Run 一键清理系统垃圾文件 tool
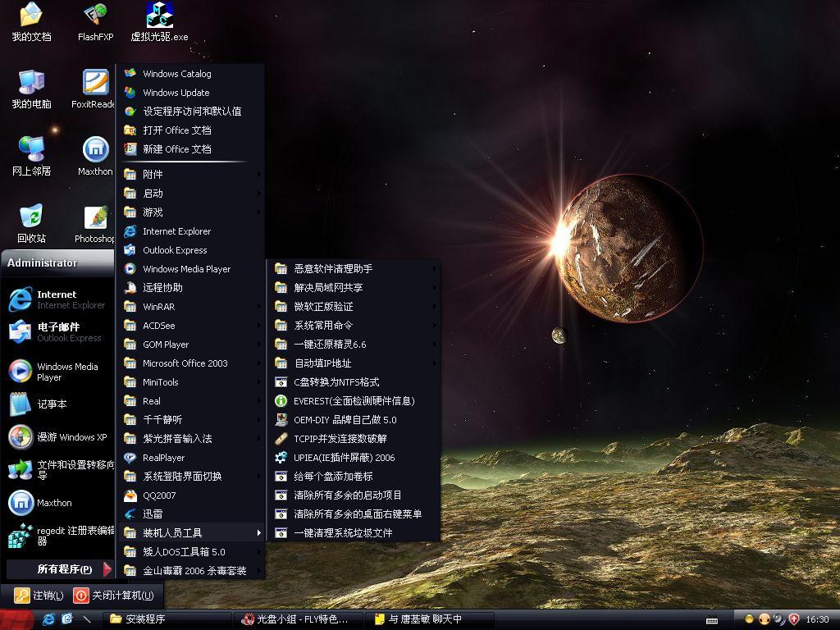840x630 pixels. [354, 532]
